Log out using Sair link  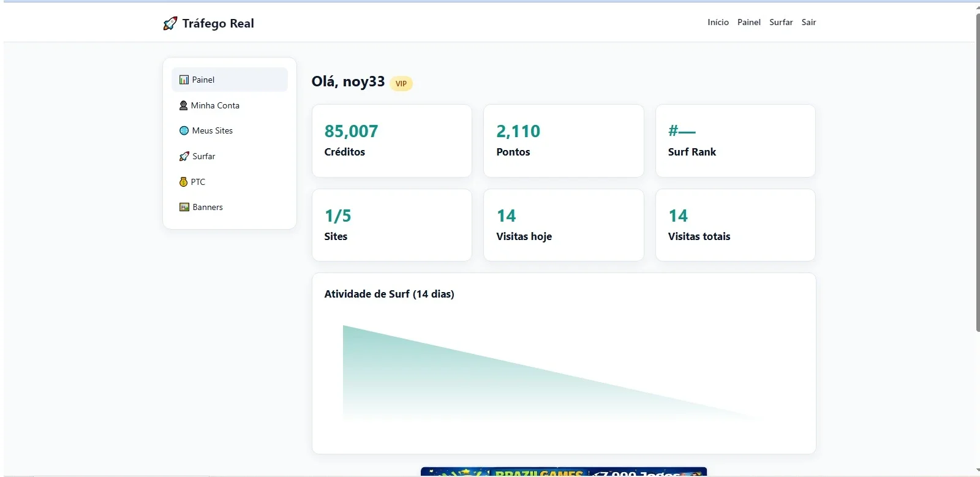point(809,22)
